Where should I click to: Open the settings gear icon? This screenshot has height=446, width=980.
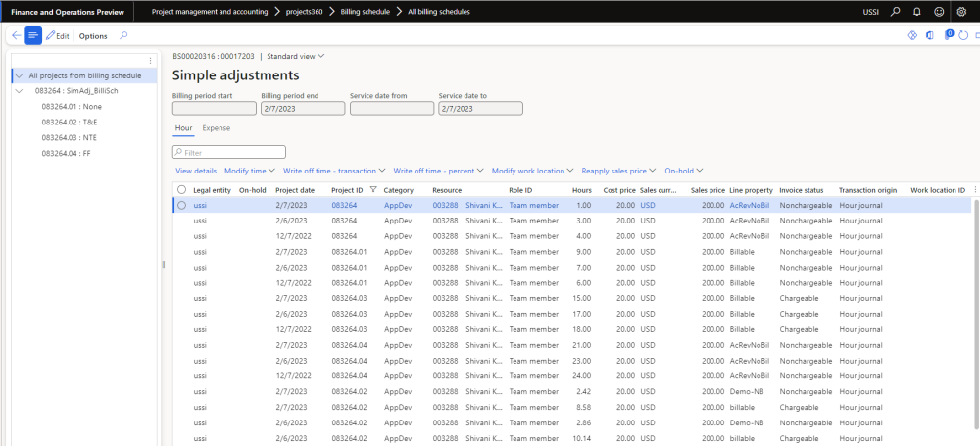[x=960, y=11]
